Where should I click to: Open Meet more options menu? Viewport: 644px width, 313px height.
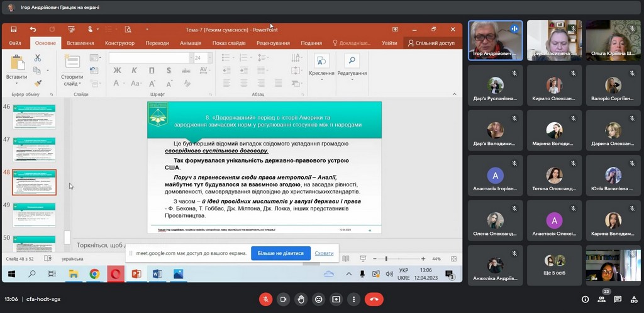[354, 299]
